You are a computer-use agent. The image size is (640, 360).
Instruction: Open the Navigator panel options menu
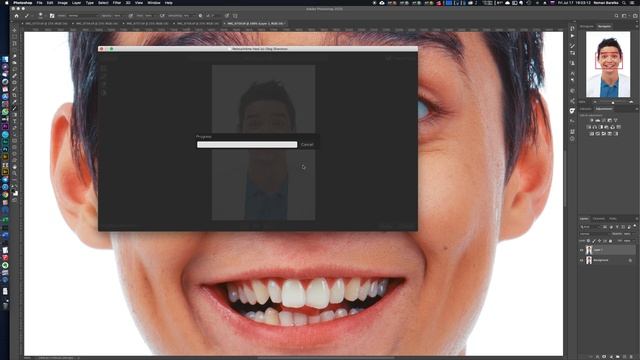point(637,26)
